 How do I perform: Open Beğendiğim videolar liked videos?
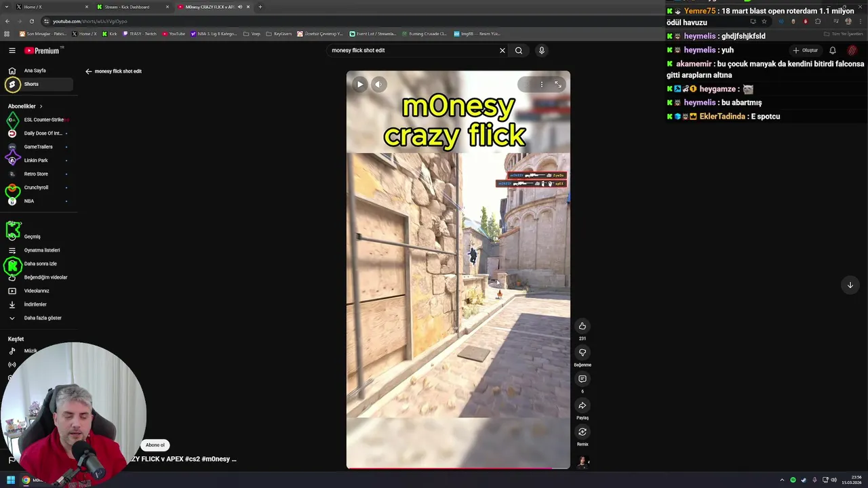[37, 277]
